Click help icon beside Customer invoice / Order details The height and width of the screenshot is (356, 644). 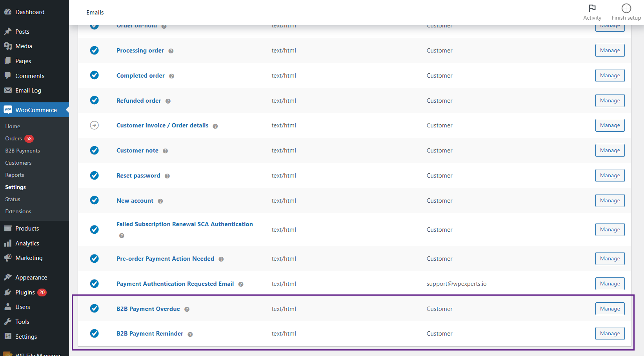(x=215, y=126)
